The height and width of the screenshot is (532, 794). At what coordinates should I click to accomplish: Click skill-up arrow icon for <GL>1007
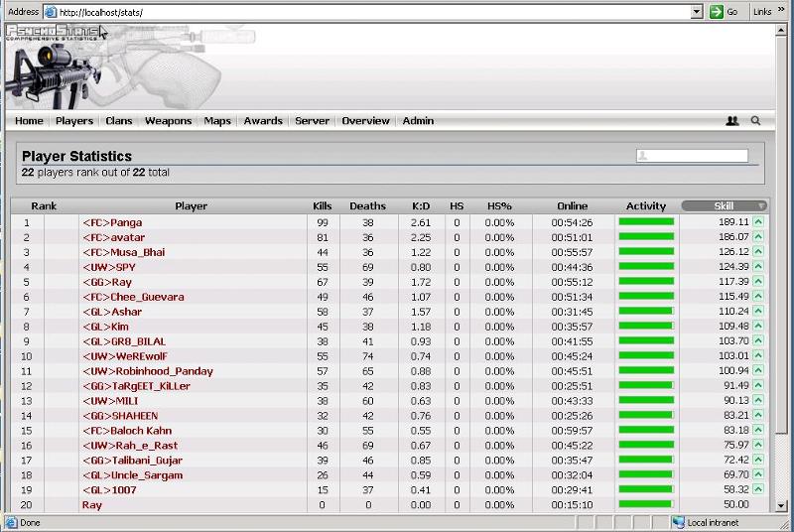point(758,489)
